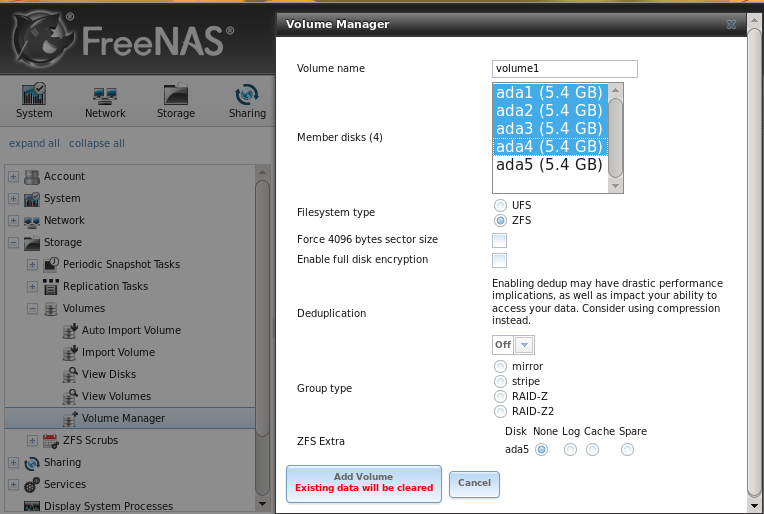Screen dimensions: 764x514
Task: Click the navigation tree scrollbar
Action: pos(262,339)
